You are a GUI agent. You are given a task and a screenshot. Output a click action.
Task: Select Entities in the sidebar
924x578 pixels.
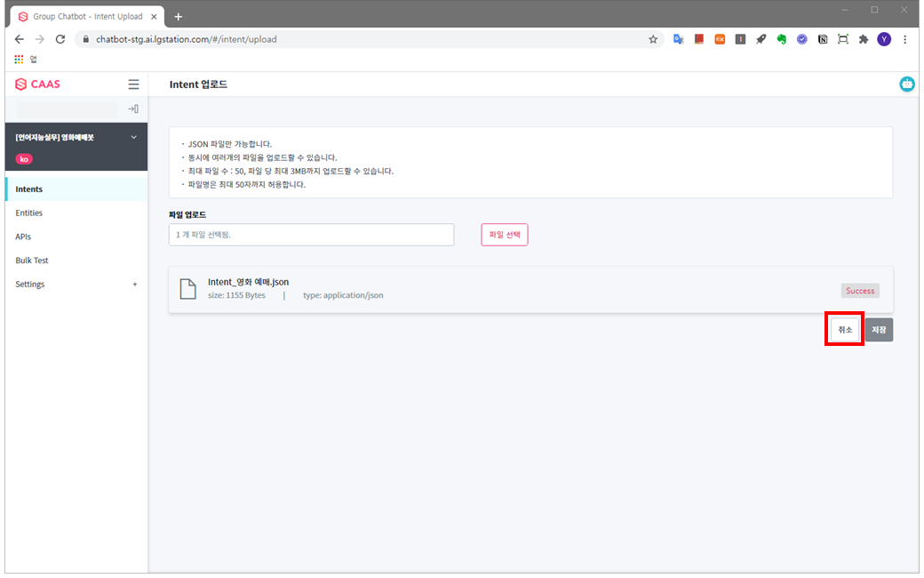pyautogui.click(x=29, y=213)
